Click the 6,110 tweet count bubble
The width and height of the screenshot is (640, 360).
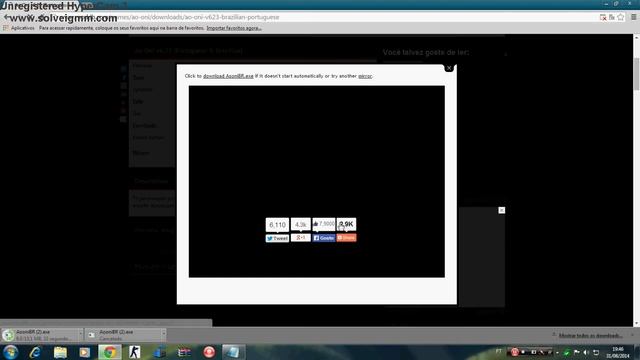(277, 224)
